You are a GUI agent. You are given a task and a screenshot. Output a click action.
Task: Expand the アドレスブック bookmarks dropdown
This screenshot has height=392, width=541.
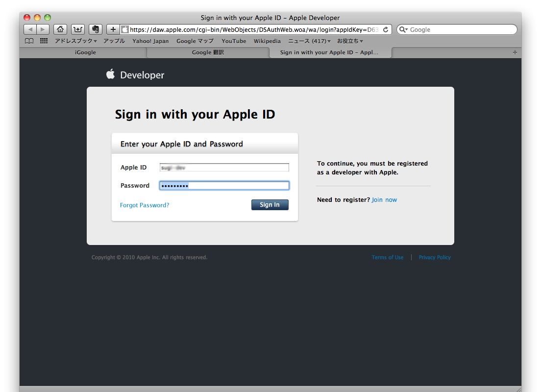coord(75,41)
